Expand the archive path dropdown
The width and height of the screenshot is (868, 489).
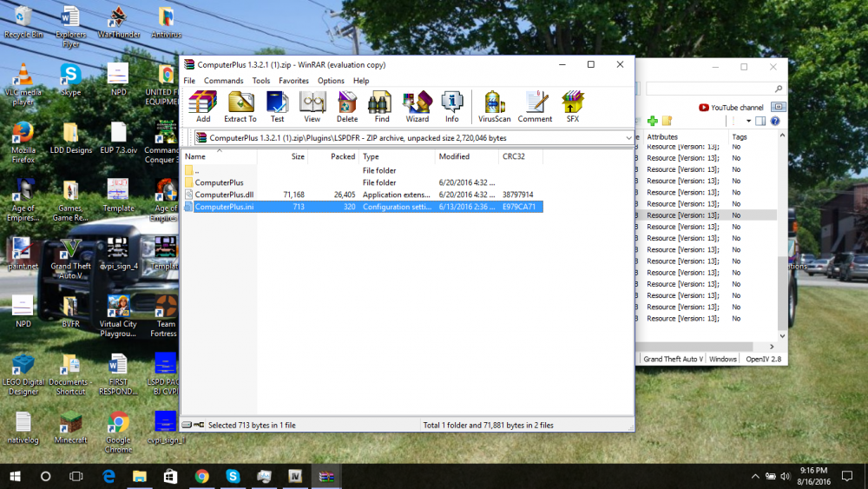coord(628,138)
